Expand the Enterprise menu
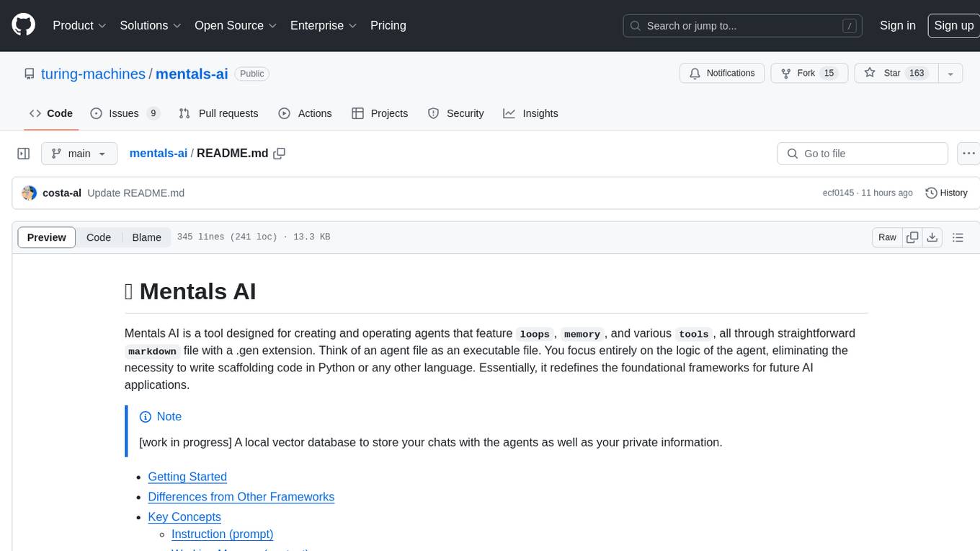980x551 pixels. (324, 25)
